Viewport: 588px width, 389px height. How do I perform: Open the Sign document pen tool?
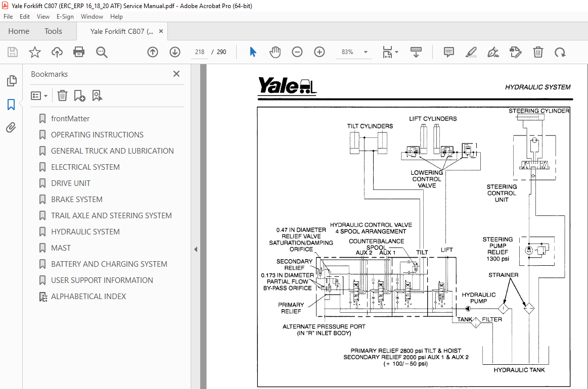point(493,52)
